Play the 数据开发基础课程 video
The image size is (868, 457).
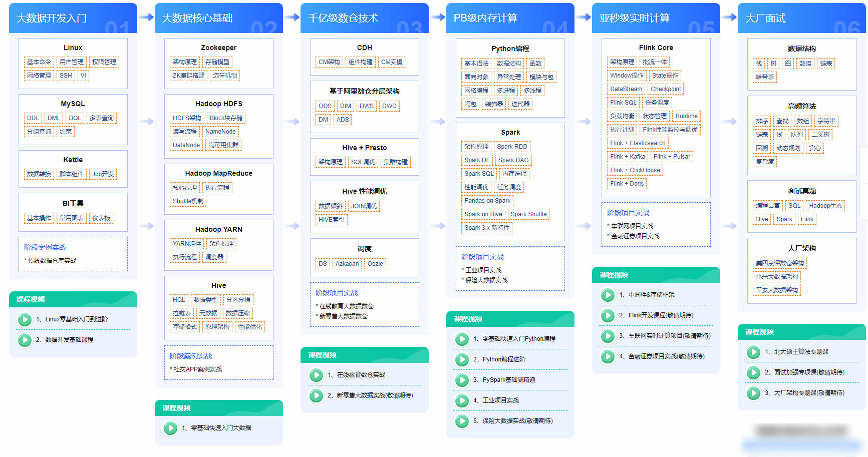tap(24, 340)
